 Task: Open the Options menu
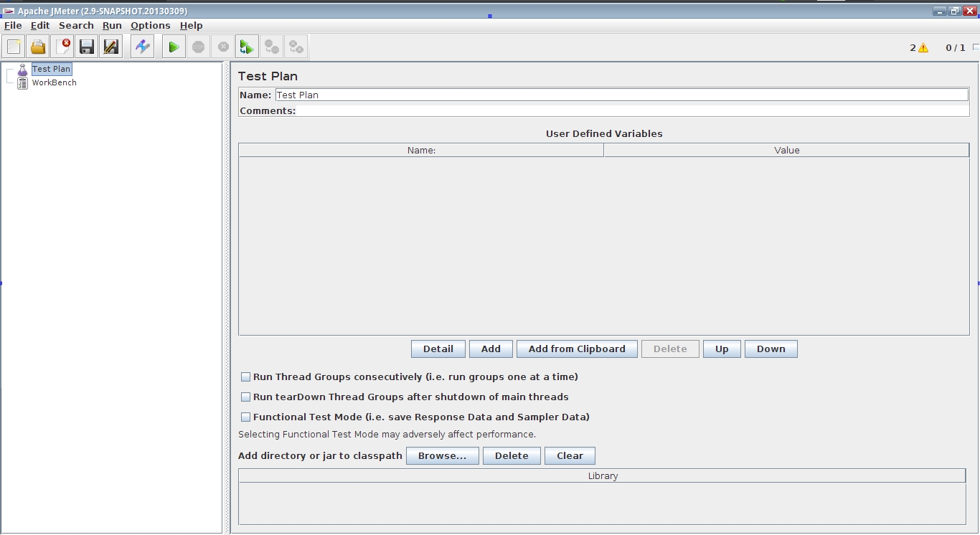(x=151, y=25)
